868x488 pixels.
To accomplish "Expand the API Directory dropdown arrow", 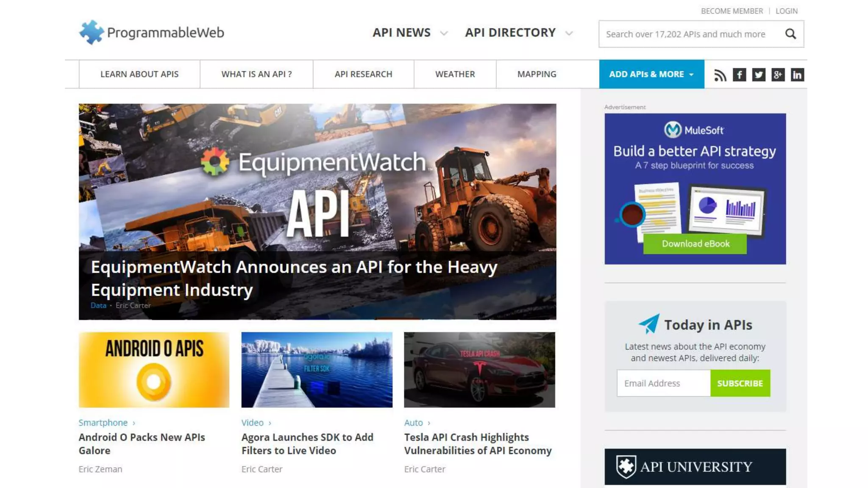I will pos(569,33).
